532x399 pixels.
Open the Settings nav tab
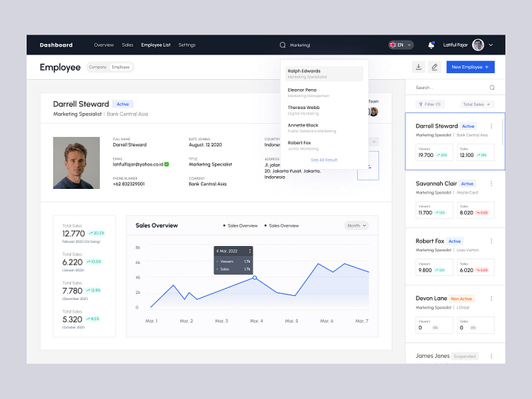187,45
